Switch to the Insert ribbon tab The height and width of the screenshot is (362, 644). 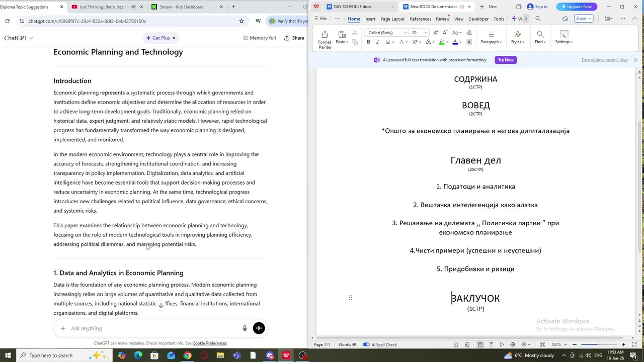coord(370,19)
